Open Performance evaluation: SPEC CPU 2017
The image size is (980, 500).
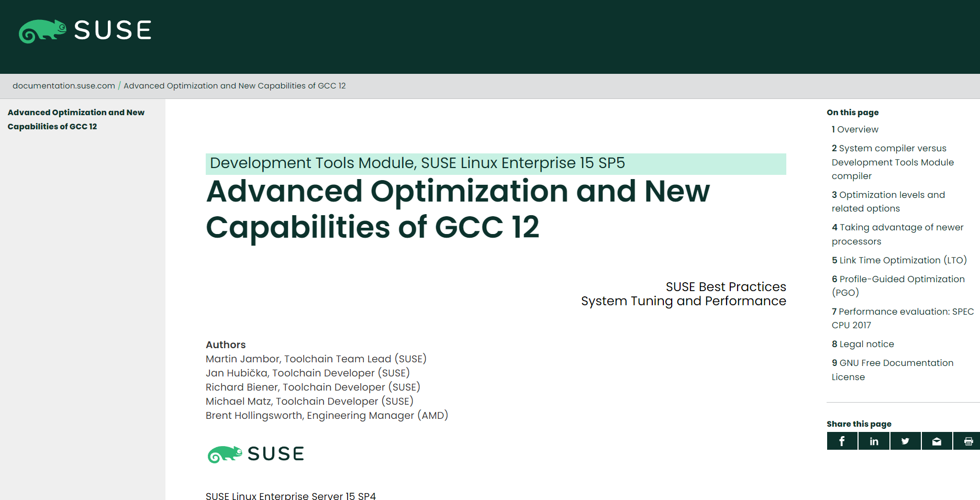click(x=902, y=318)
